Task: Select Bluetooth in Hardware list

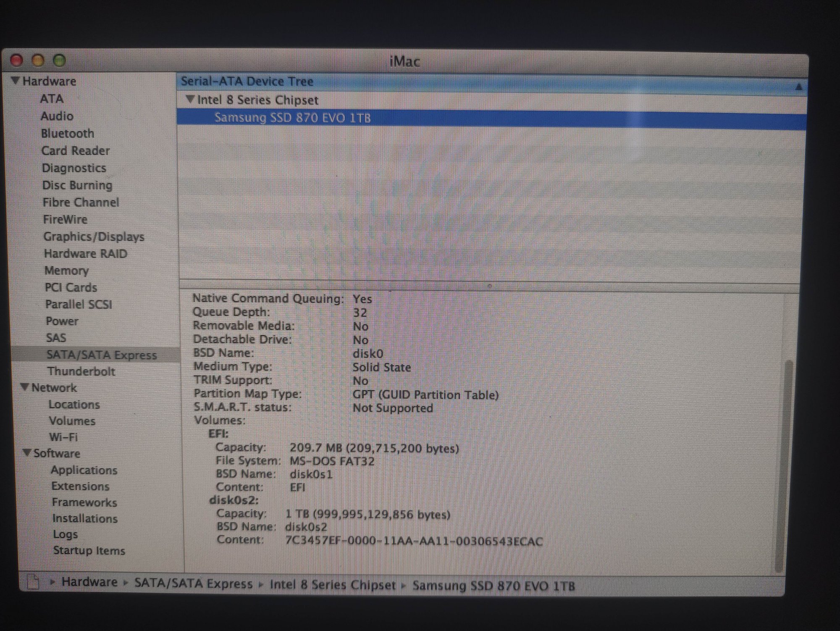Action: click(68, 133)
